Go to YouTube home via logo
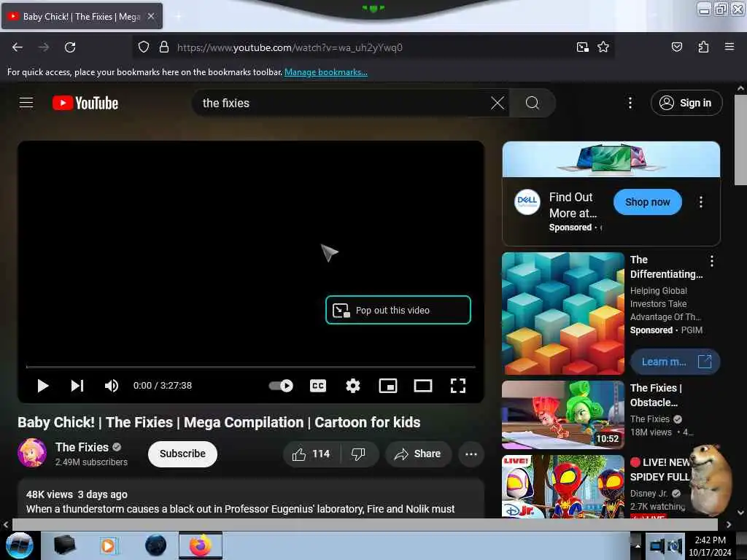Viewport: 747px width, 560px height. tap(85, 103)
